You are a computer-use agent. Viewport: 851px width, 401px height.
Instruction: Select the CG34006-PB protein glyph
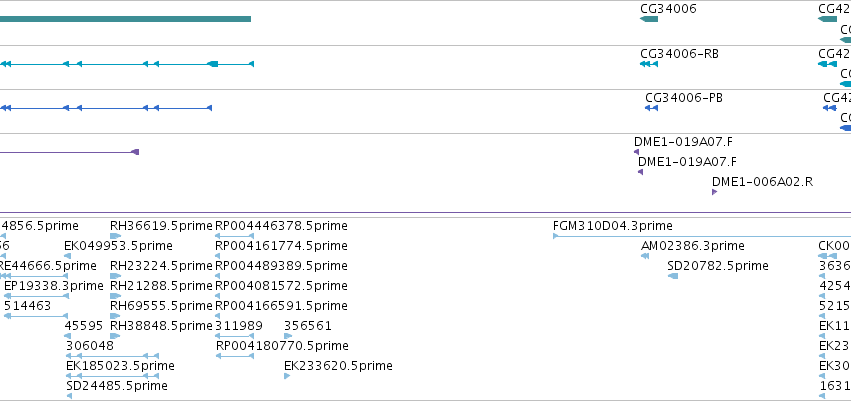pyautogui.click(x=651, y=108)
